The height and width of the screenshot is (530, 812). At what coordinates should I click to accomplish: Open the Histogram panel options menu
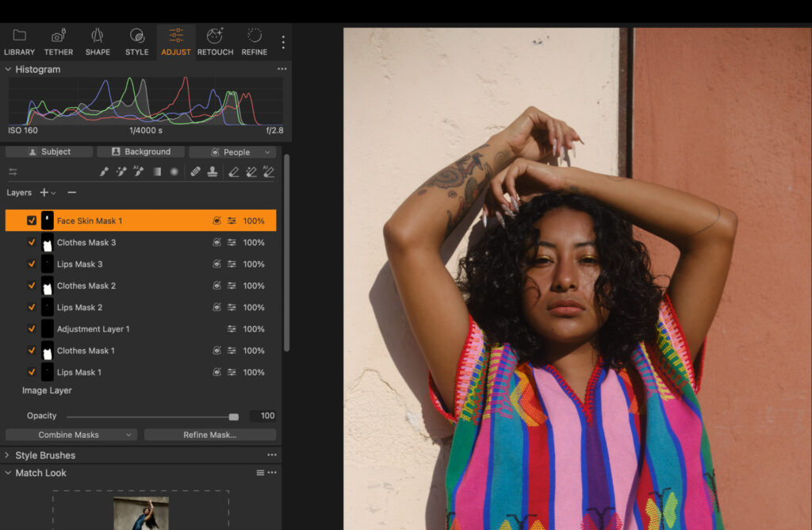pyautogui.click(x=282, y=69)
